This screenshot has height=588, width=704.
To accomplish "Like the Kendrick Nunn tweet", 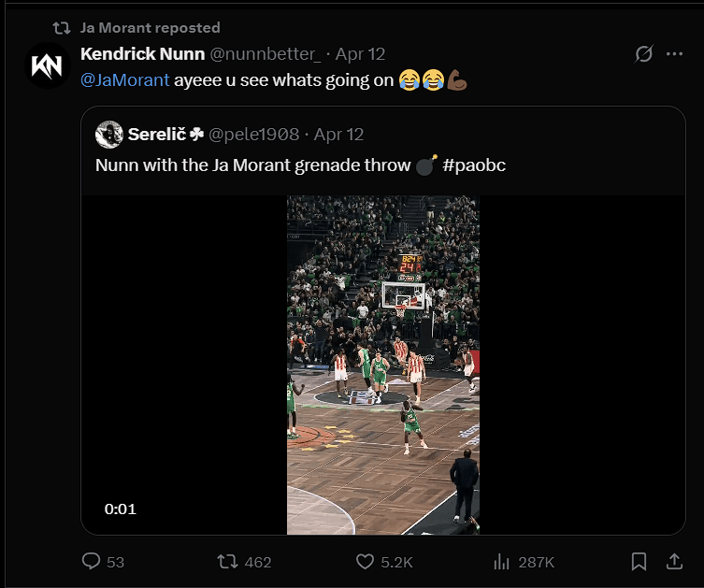I will click(x=366, y=562).
